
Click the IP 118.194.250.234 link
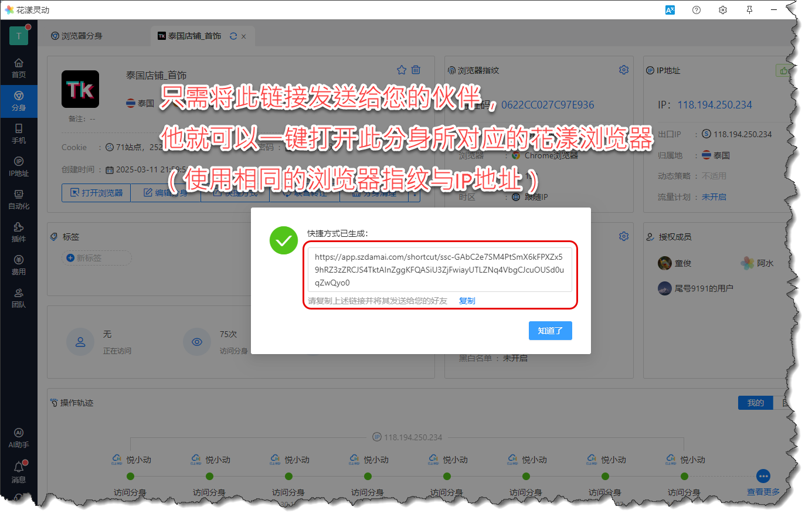point(715,105)
